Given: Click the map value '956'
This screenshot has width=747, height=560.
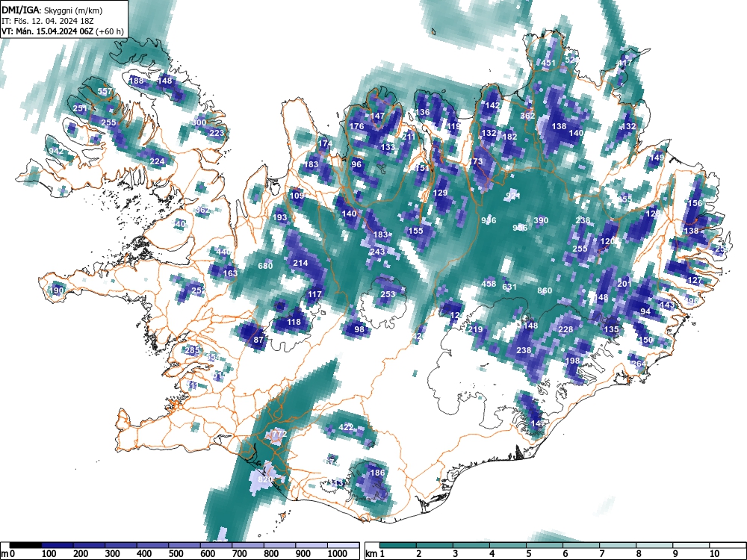Looking at the screenshot, I should click(x=520, y=228).
